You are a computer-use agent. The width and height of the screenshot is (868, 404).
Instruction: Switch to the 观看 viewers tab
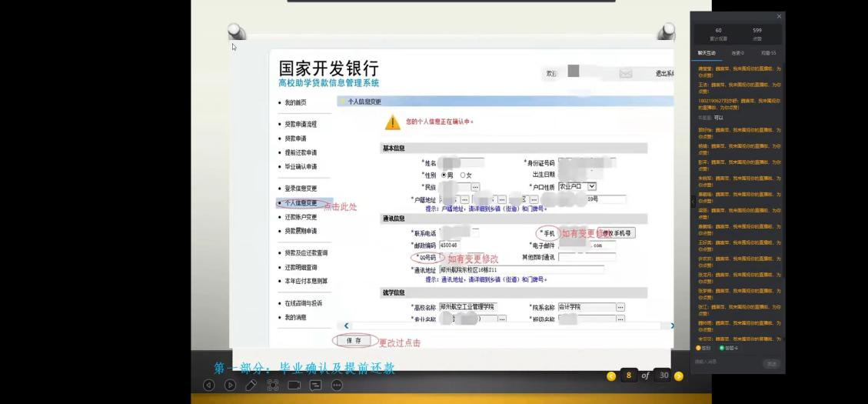(x=768, y=53)
